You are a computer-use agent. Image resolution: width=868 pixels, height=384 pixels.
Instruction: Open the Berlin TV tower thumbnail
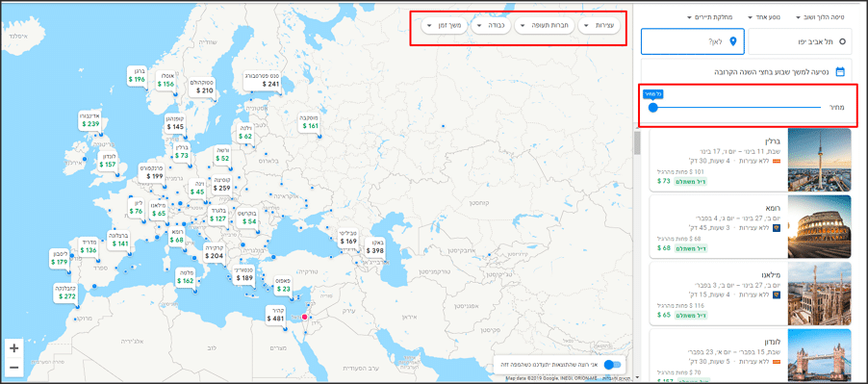pos(819,160)
